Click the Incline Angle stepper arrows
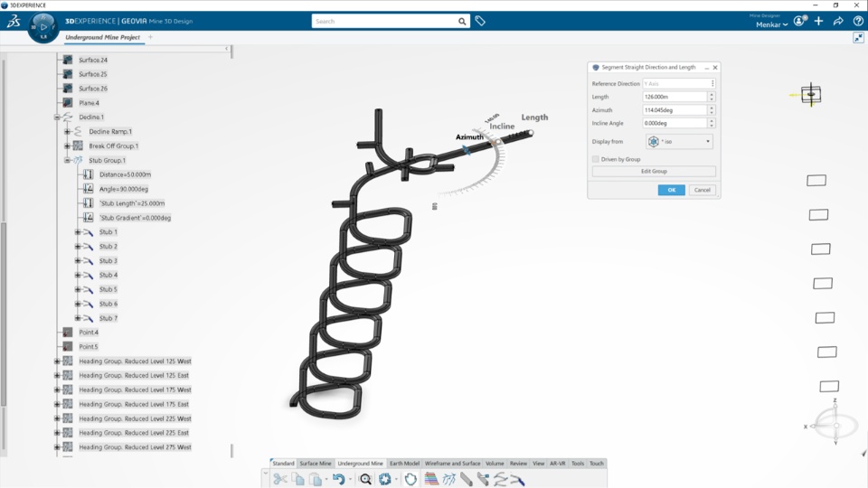 click(712, 123)
